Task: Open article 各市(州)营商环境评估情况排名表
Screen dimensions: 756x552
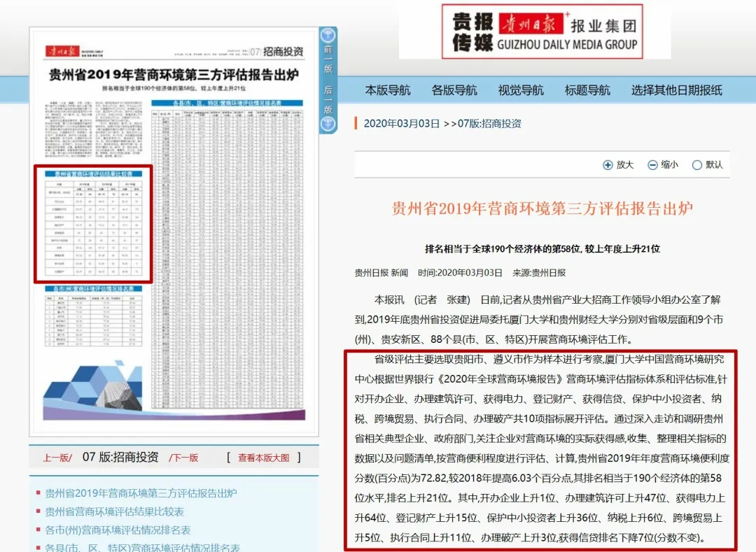Action: 118,530
